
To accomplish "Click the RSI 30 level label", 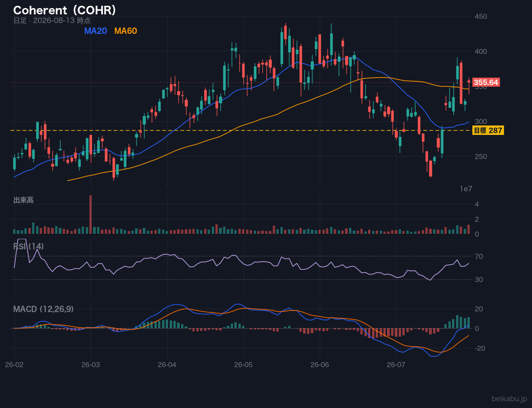I will click(x=479, y=279).
